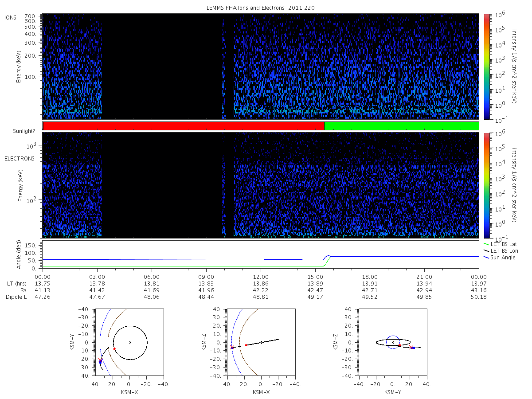Image resolution: width=532 pixels, height=399 pixels.
Task: Click the red dot in KSM-X/KSM-Z orbit plot
Action: pyautogui.click(x=246, y=345)
